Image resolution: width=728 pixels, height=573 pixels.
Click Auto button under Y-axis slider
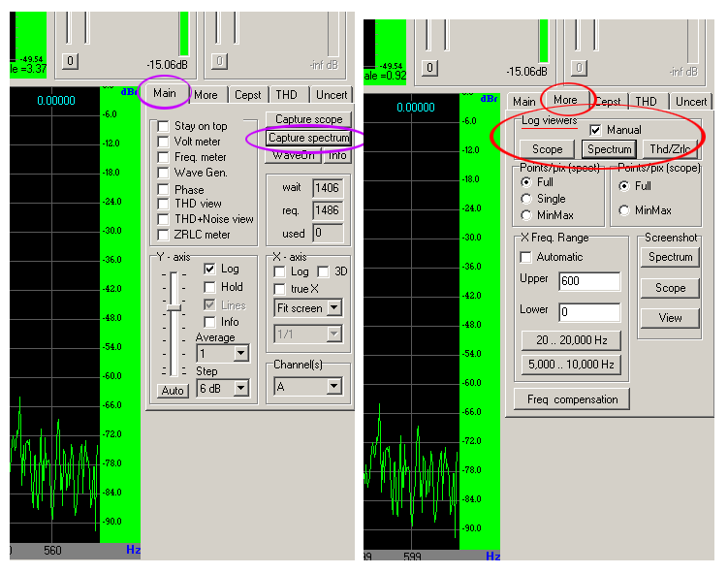(173, 391)
